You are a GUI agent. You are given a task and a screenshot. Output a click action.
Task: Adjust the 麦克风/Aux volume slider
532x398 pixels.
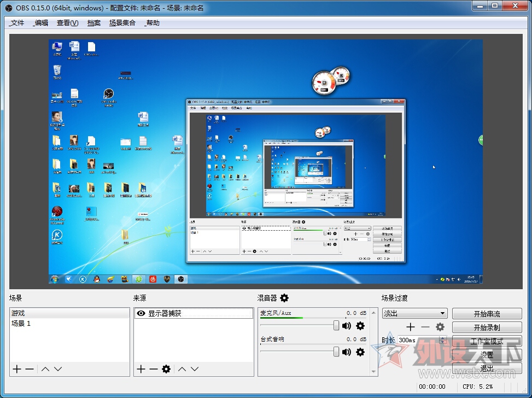[336, 325]
